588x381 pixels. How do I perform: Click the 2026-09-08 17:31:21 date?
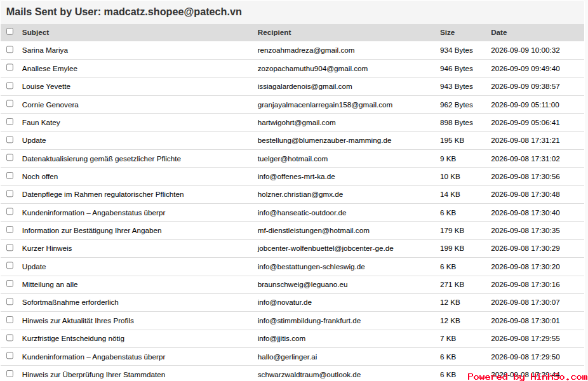(x=525, y=140)
